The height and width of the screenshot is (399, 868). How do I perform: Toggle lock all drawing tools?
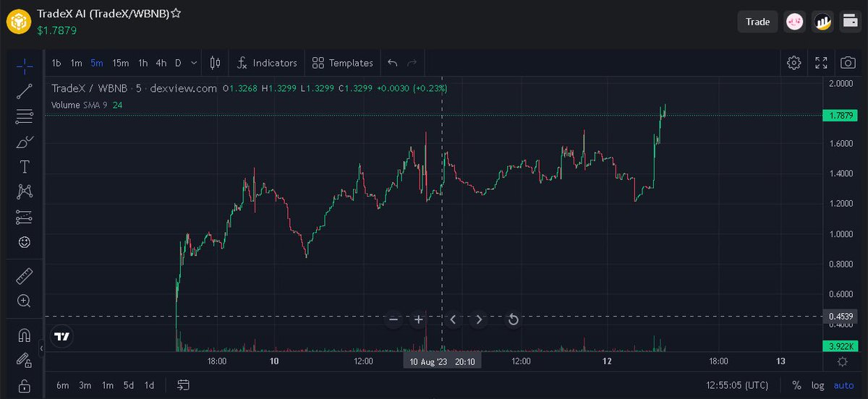point(25,385)
